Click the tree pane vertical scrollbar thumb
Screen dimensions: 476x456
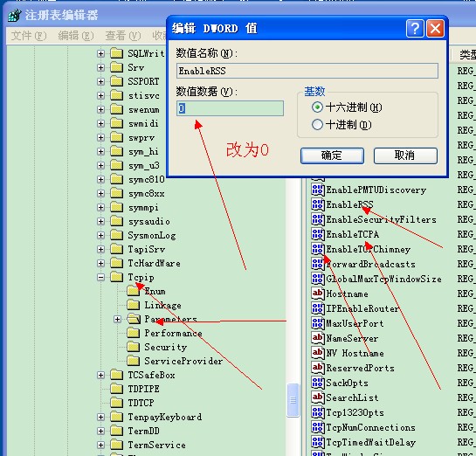[293, 400]
